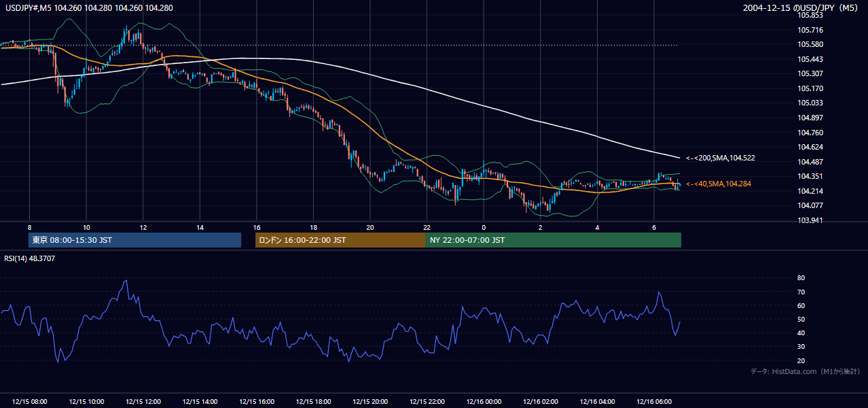Click hour 18 on price chart time axis
The width and height of the screenshot is (868, 408).
[x=313, y=227]
